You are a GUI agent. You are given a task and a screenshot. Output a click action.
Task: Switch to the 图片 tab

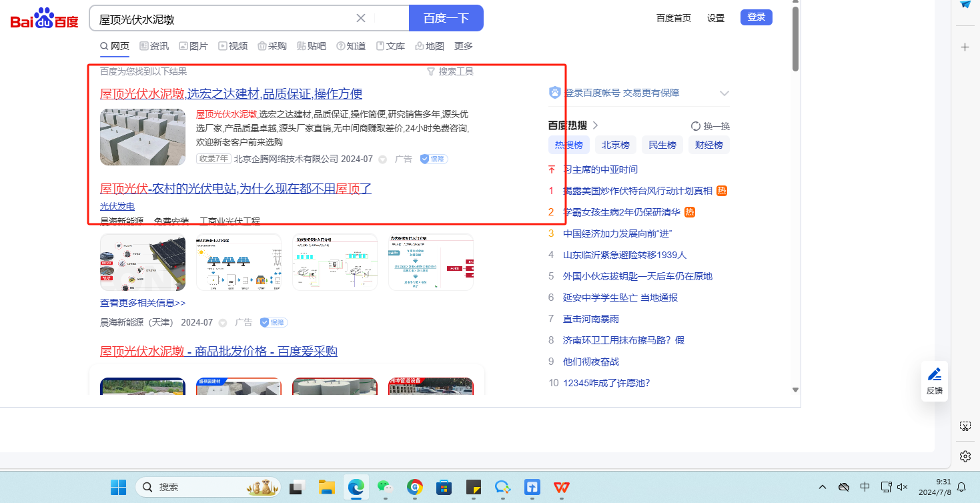pyautogui.click(x=193, y=46)
